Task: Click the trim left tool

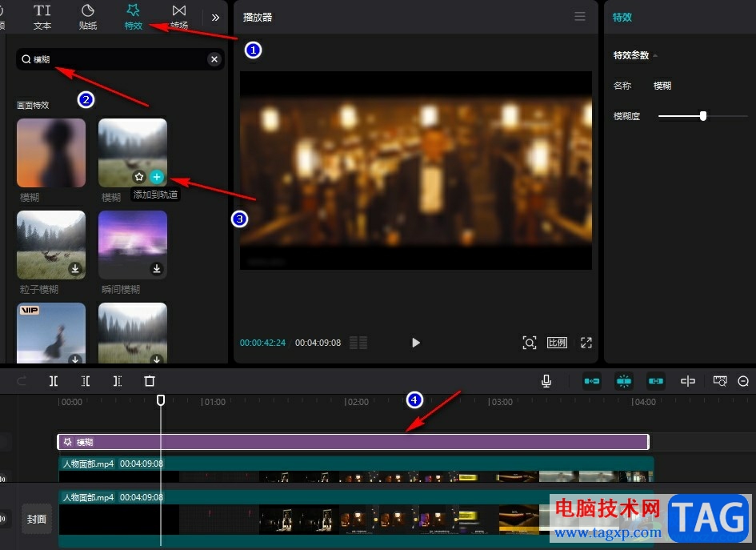Action: point(86,381)
